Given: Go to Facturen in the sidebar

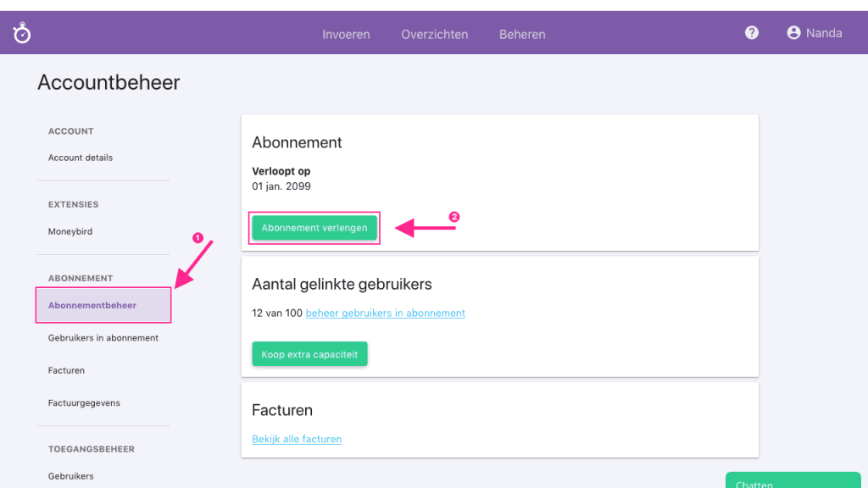Looking at the screenshot, I should click(67, 370).
